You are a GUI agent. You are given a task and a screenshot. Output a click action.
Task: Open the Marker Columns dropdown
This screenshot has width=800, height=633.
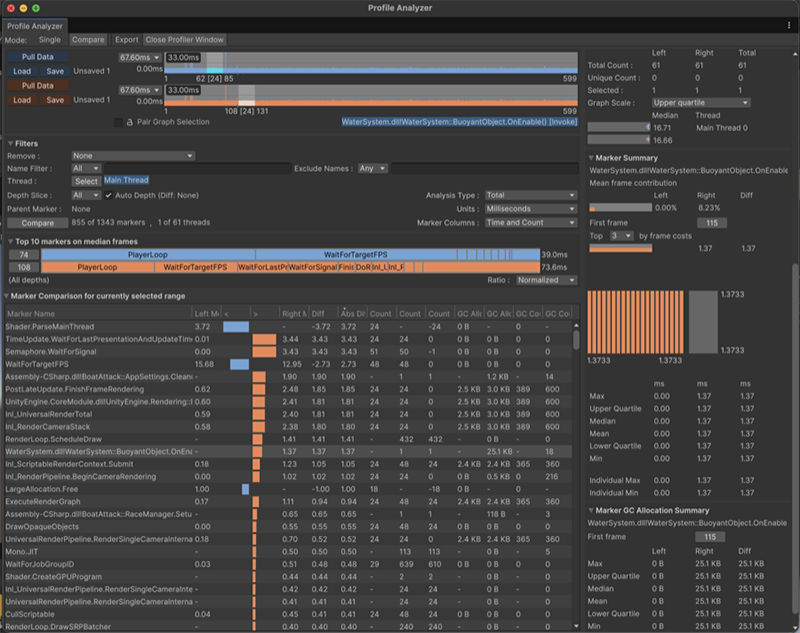(531, 222)
